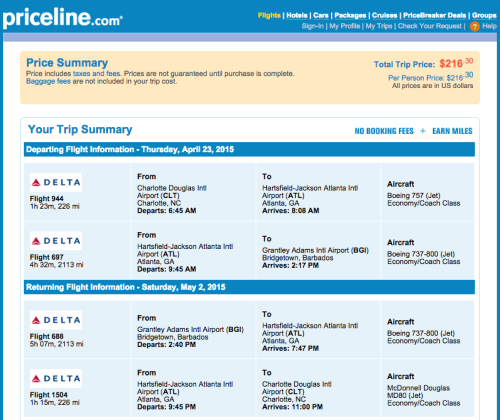Open the Hotels navigation tab
Screen dimensions: 500x420
[297, 15]
